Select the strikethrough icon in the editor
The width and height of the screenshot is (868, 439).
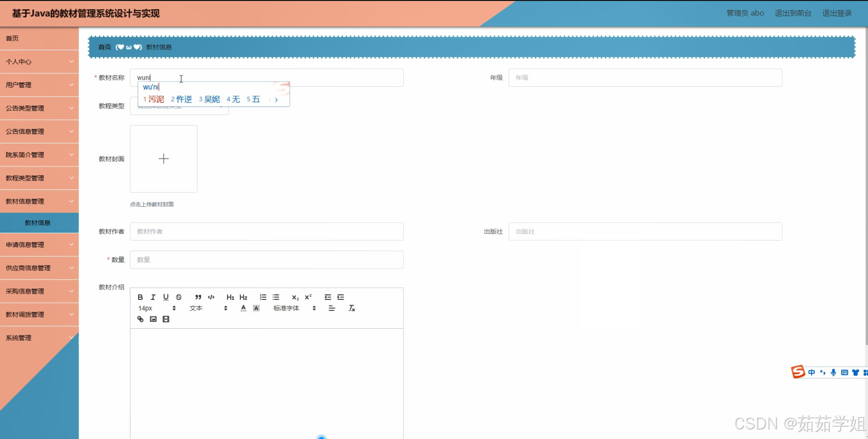pyautogui.click(x=178, y=297)
